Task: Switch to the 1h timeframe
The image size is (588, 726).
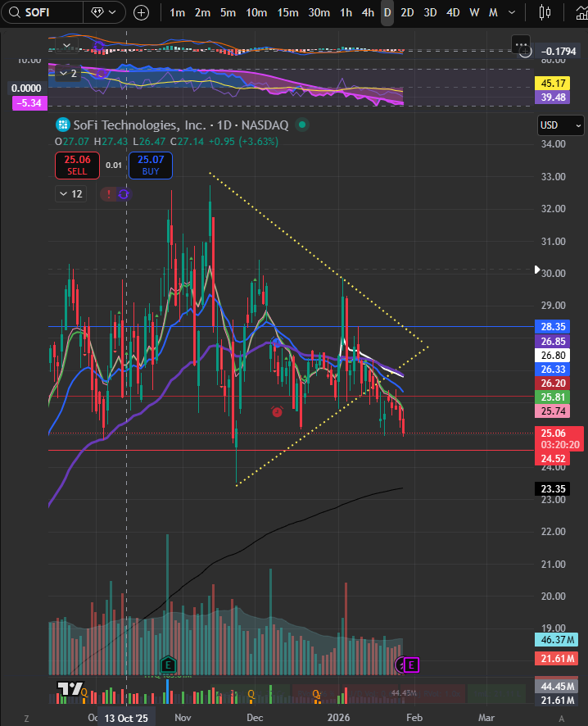Action: pos(346,12)
